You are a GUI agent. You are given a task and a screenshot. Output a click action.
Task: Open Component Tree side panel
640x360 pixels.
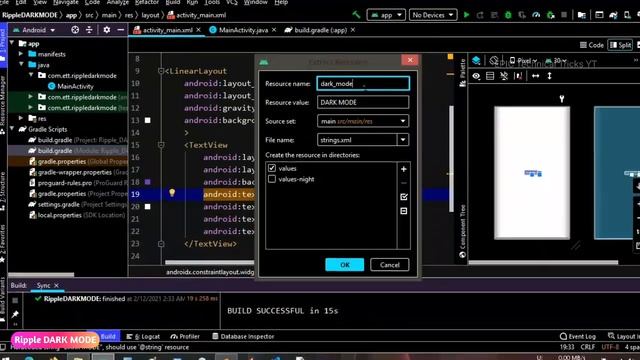coord(462,231)
